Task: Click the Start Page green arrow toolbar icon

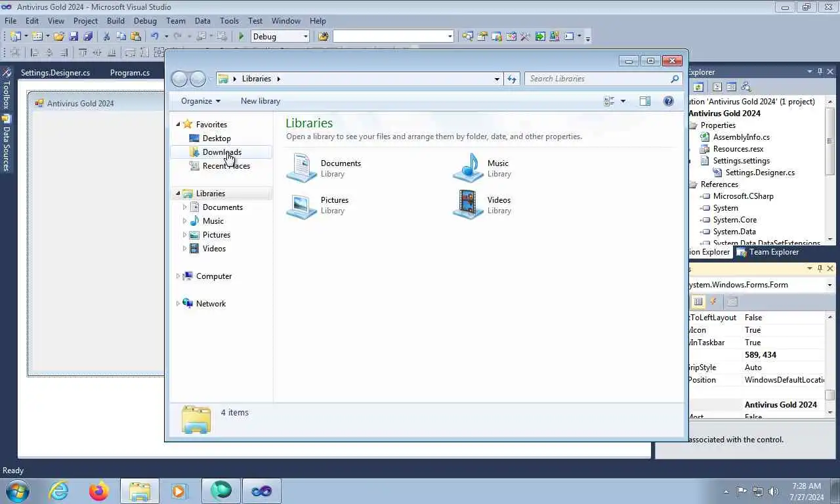Action: tap(540, 36)
